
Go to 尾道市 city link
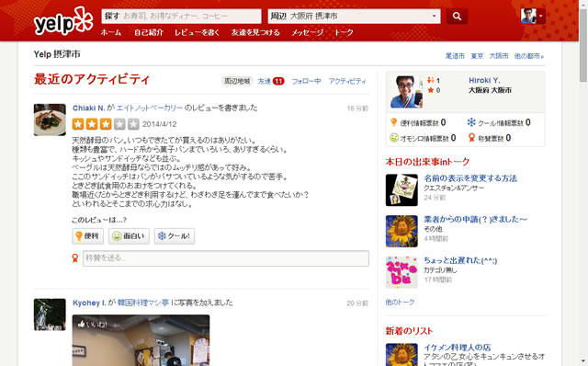point(455,56)
